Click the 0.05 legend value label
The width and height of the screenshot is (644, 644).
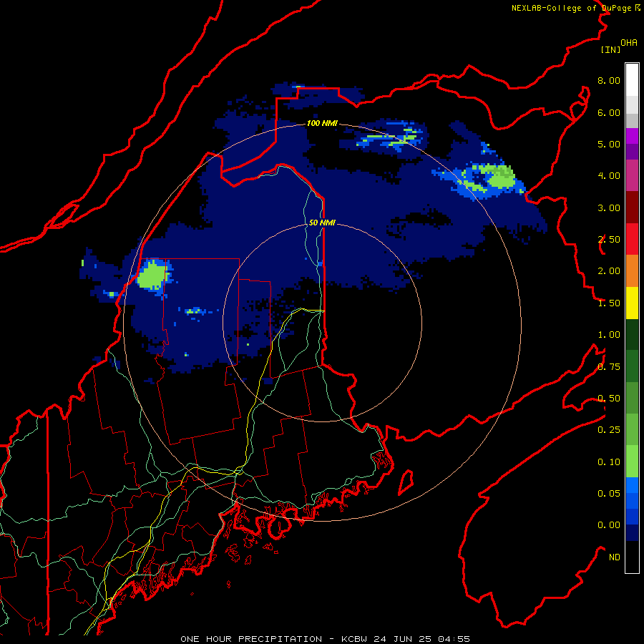[x=609, y=493]
